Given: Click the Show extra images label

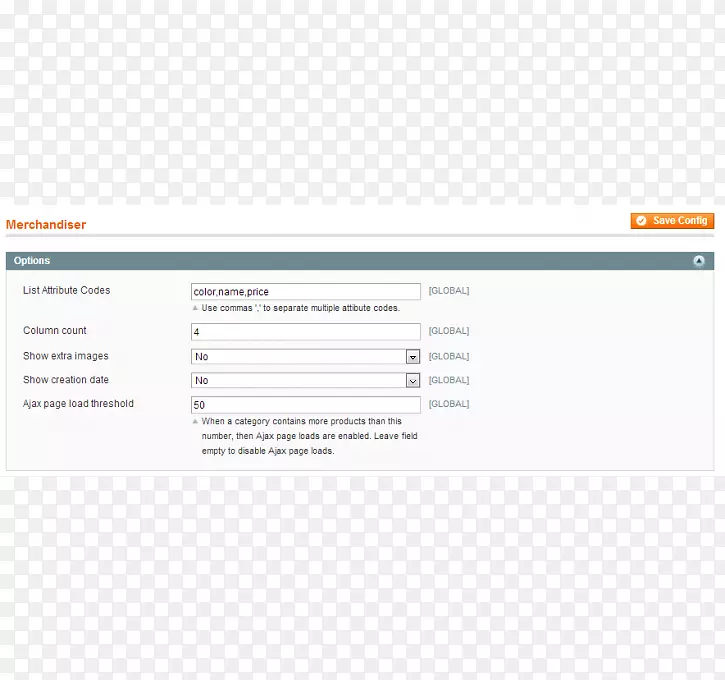Looking at the screenshot, I should point(66,356).
